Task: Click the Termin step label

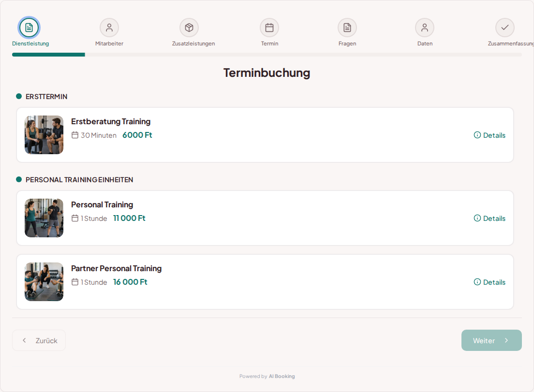Action: (270, 44)
